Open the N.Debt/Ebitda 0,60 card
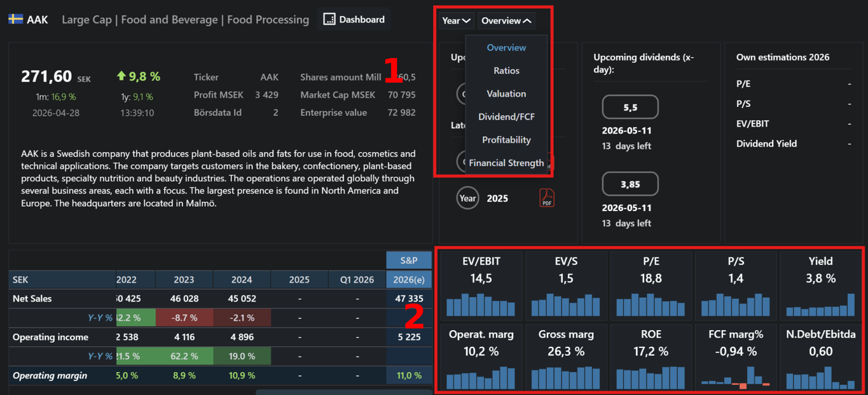Screen dimensions: 868x395 pos(821,357)
